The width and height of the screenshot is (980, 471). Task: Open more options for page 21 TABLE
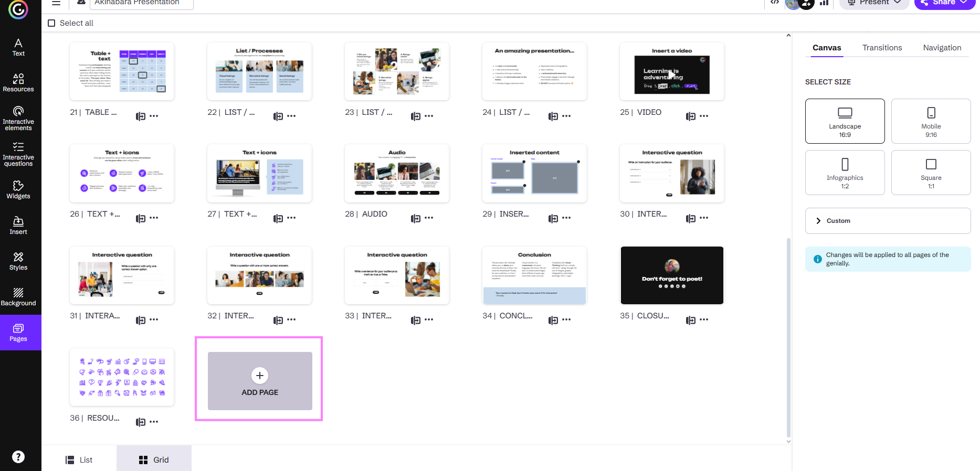click(154, 116)
